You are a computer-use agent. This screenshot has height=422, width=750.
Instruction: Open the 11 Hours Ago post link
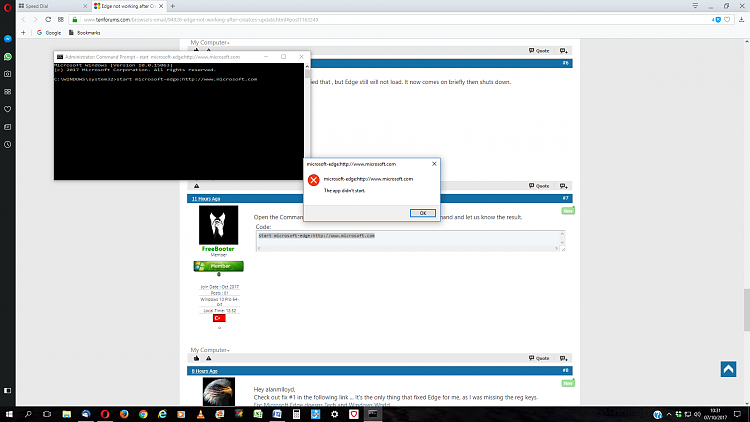tap(206, 199)
